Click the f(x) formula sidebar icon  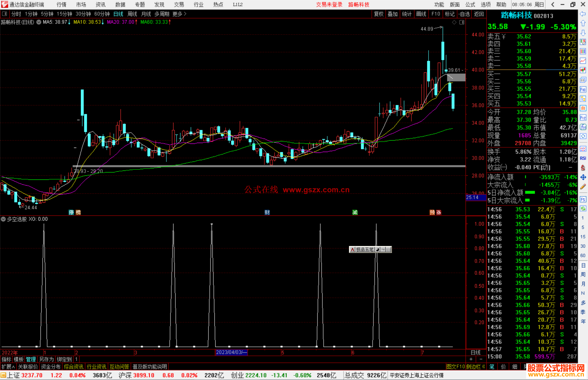[583, 127]
